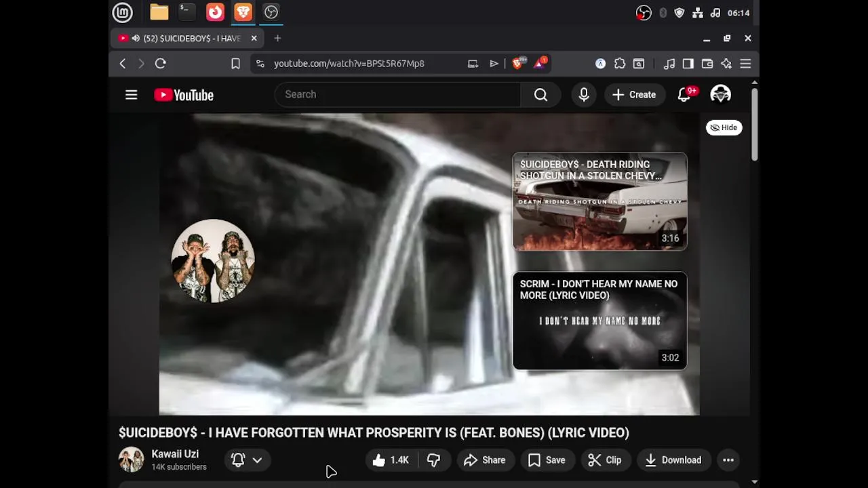Search with your voice microphone button
This screenshot has height=488, width=868.
(584, 95)
